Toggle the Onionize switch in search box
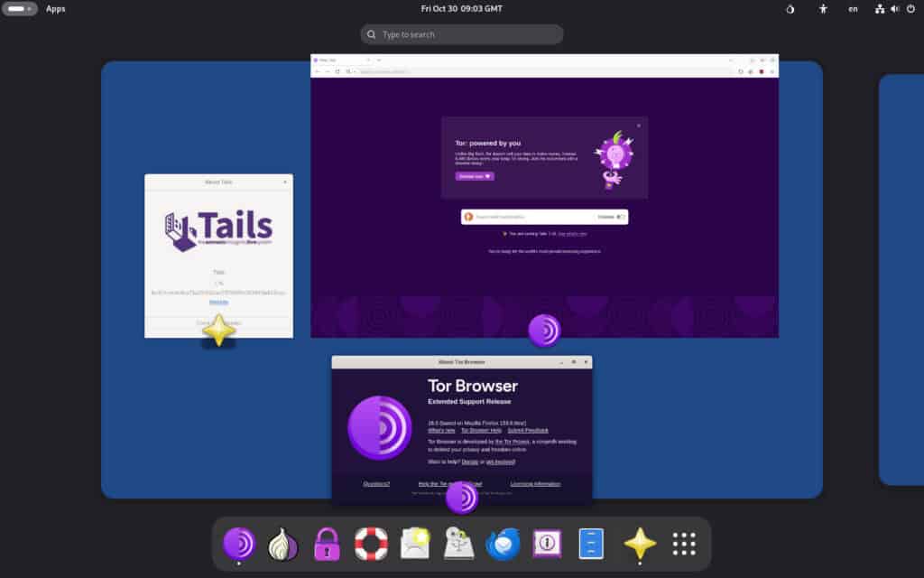This screenshot has width=924, height=578. pyautogui.click(x=621, y=217)
